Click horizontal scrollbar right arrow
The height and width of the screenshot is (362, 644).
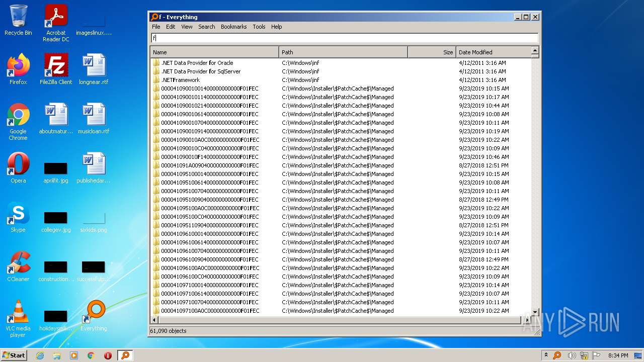click(527, 320)
